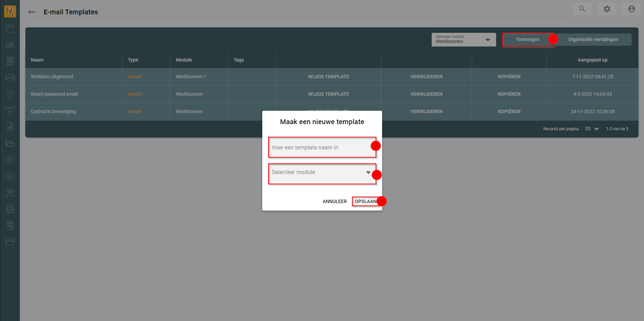
Task: Click the open folder sidebar icon
Action: pos(10,143)
